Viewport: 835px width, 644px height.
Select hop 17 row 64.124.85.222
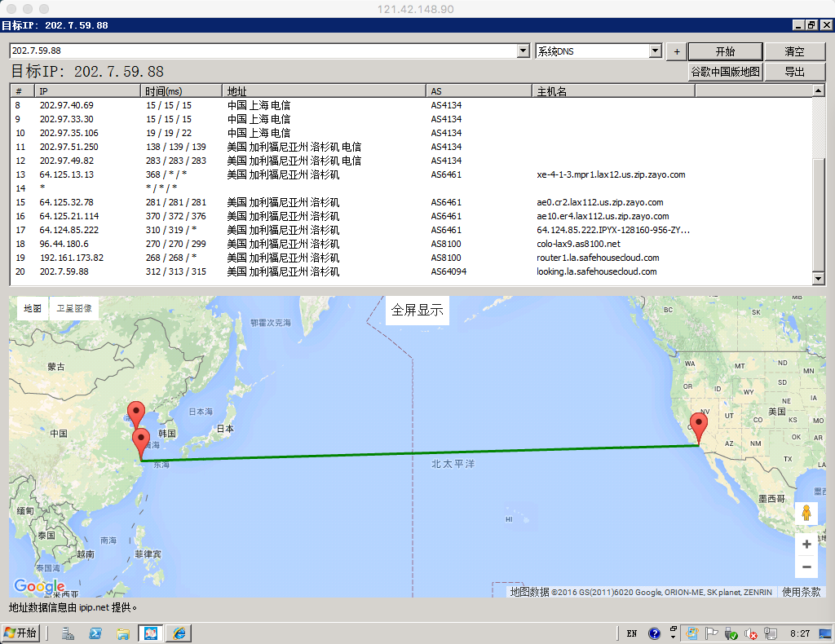click(x=412, y=230)
